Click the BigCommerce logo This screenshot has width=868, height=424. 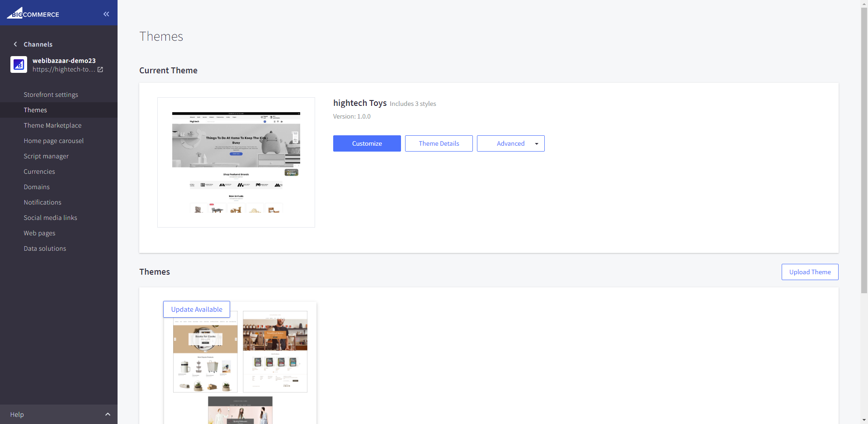(33, 13)
